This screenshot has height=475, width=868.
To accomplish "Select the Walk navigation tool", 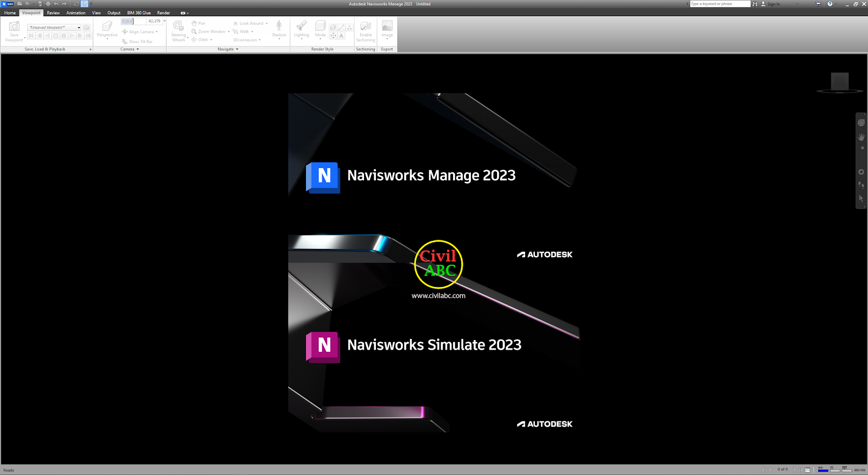I will click(x=241, y=31).
